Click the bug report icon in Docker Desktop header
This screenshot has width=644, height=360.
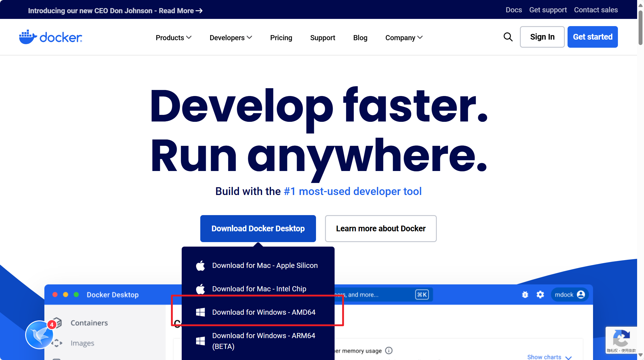pyautogui.click(x=525, y=295)
